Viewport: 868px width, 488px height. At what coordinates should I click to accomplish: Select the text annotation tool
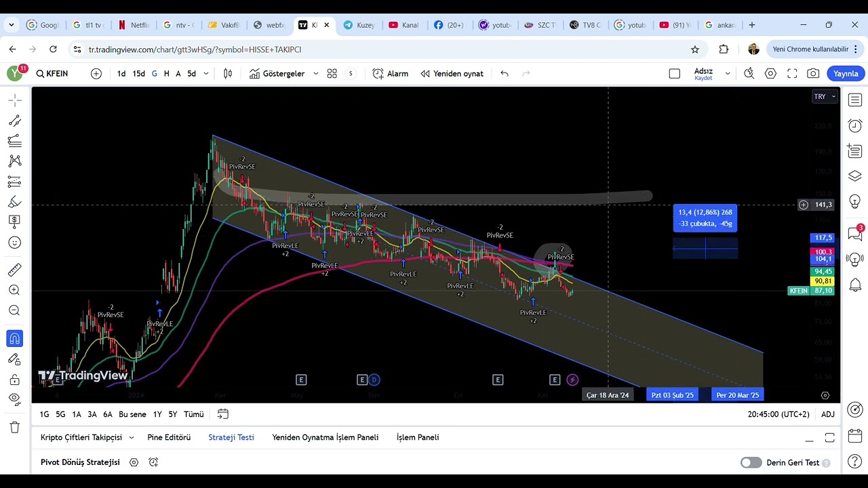click(x=15, y=222)
